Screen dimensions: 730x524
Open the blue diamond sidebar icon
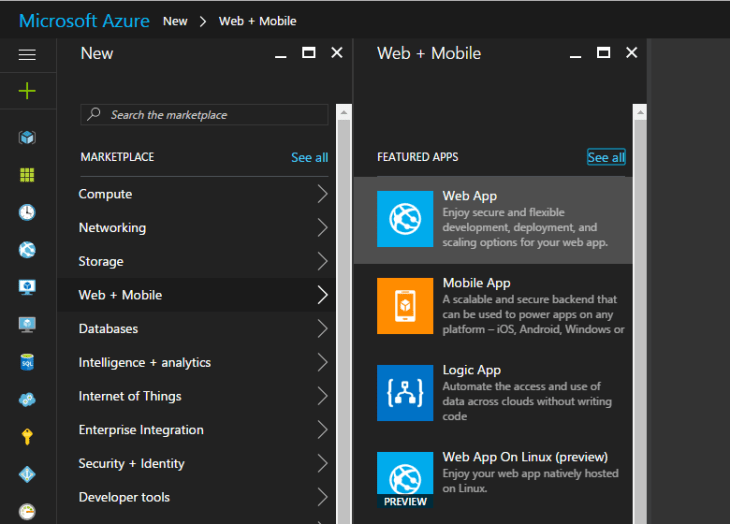[27, 474]
